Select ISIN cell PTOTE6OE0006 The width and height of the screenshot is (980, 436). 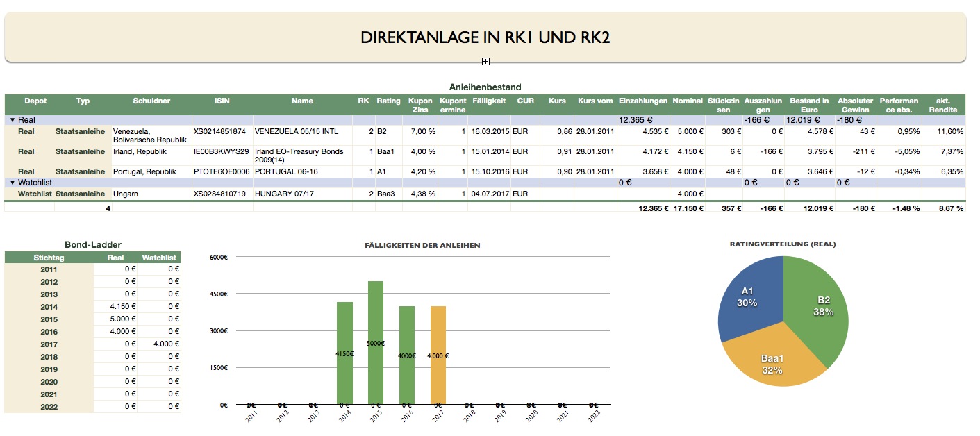[x=222, y=171]
